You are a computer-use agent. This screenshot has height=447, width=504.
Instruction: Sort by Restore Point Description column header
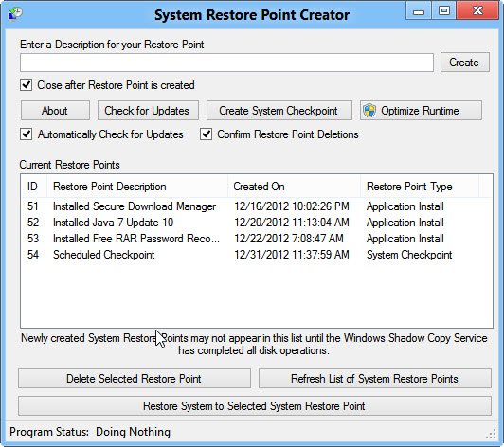137,187
